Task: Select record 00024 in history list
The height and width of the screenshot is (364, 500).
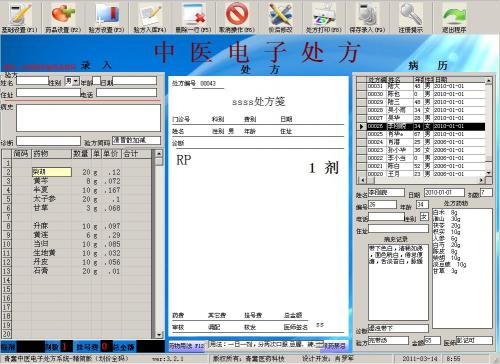Action: (x=426, y=142)
